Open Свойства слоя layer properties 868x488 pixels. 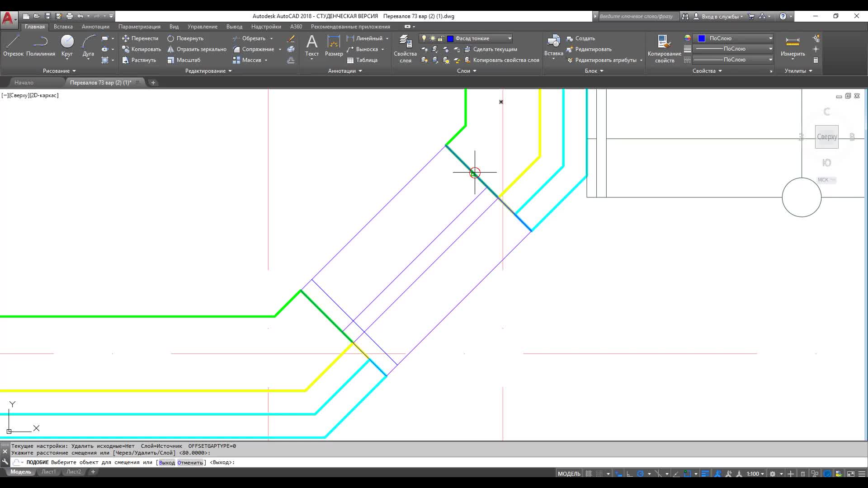click(x=405, y=49)
